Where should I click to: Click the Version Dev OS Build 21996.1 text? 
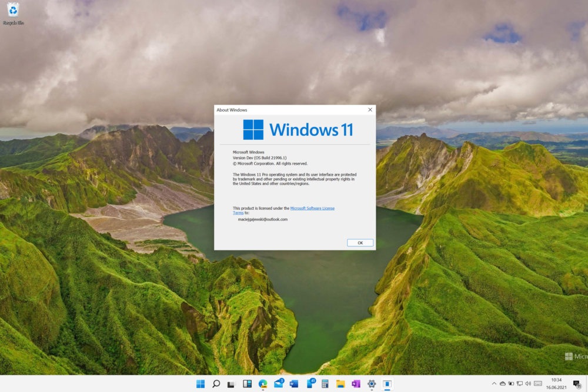259,158
